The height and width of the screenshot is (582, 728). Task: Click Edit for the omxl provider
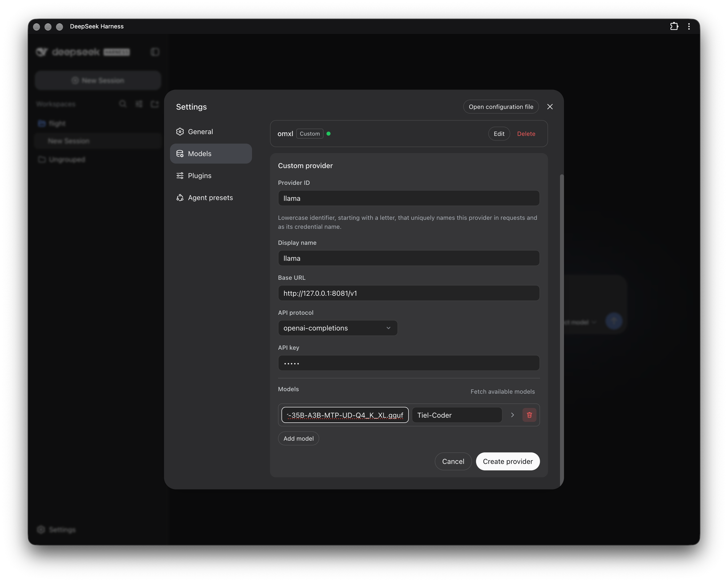[499, 134]
